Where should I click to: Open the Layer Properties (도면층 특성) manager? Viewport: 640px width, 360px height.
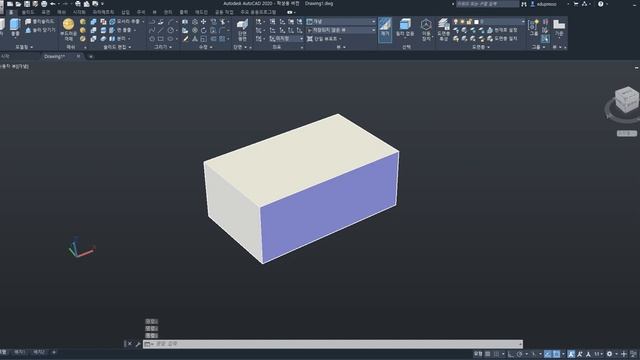tap(444, 29)
